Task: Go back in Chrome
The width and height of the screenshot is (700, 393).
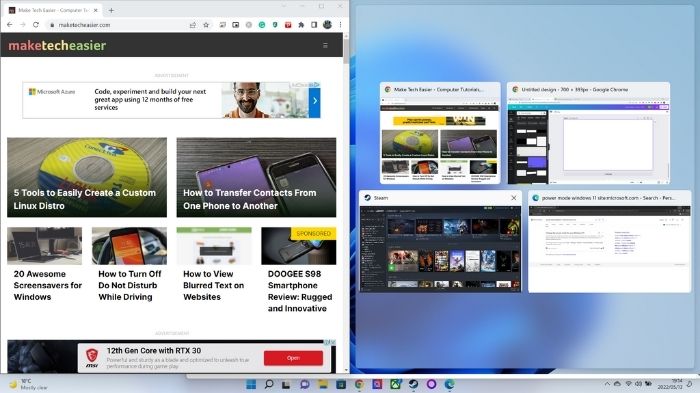Action: coord(9,25)
